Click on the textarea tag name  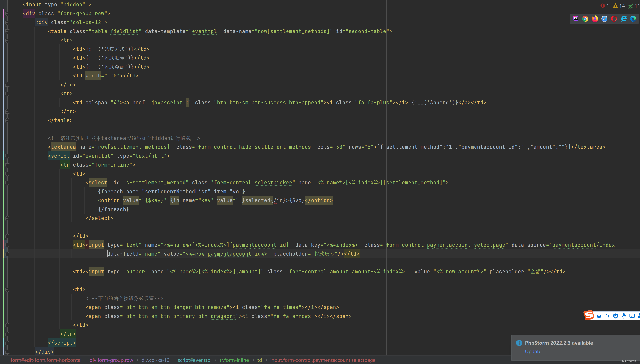click(63, 147)
